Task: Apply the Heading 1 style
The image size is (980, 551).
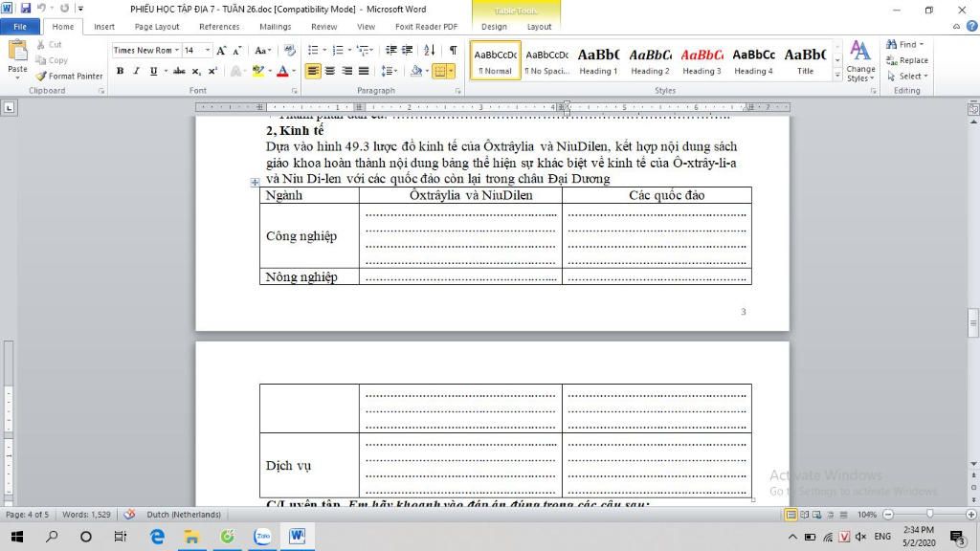Action: click(598, 61)
